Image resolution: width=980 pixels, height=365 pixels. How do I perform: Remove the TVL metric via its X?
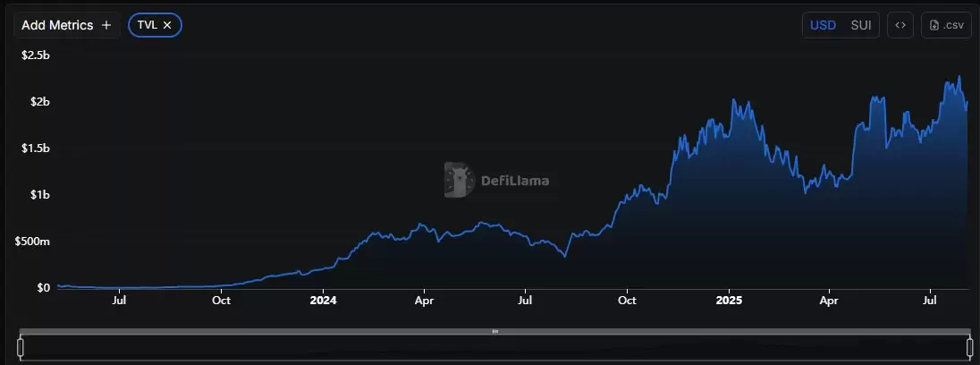pos(167,25)
